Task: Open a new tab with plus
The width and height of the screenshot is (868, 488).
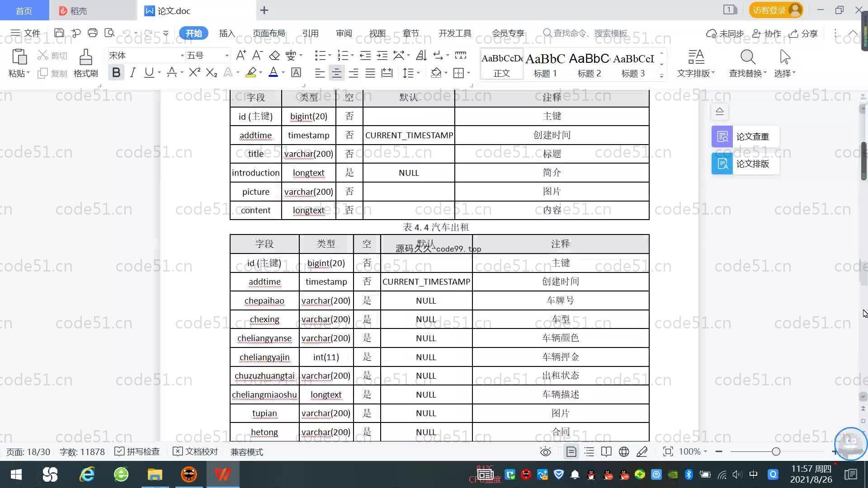Action: [264, 10]
